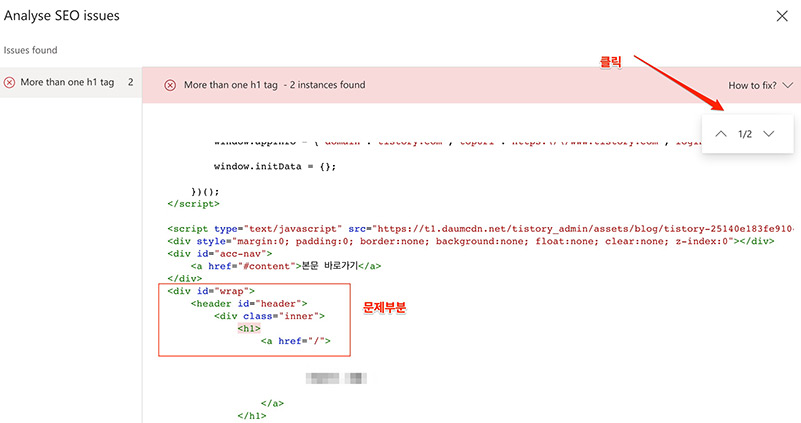
Task: Click the script src daumcdn code line
Action: (480, 229)
